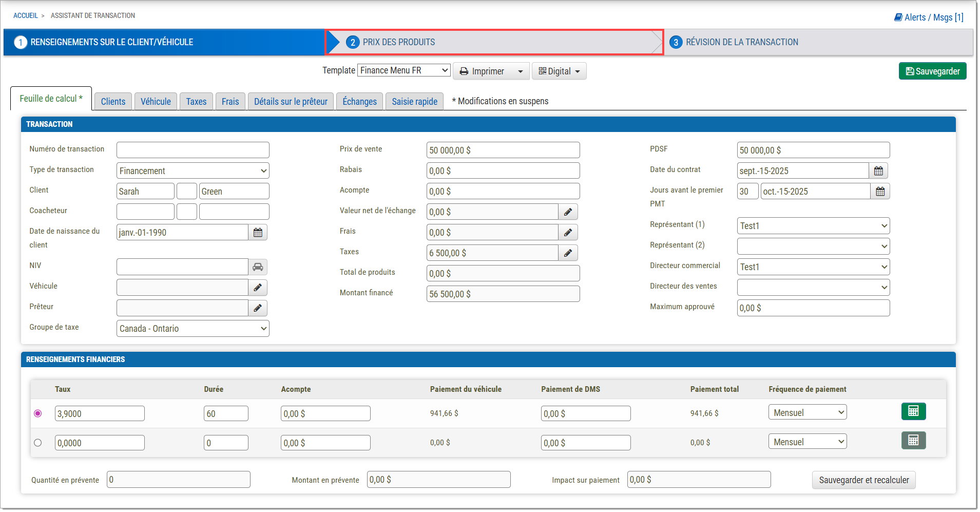Click the Prix de vente input field
The width and height of the screenshot is (980, 512).
(503, 150)
